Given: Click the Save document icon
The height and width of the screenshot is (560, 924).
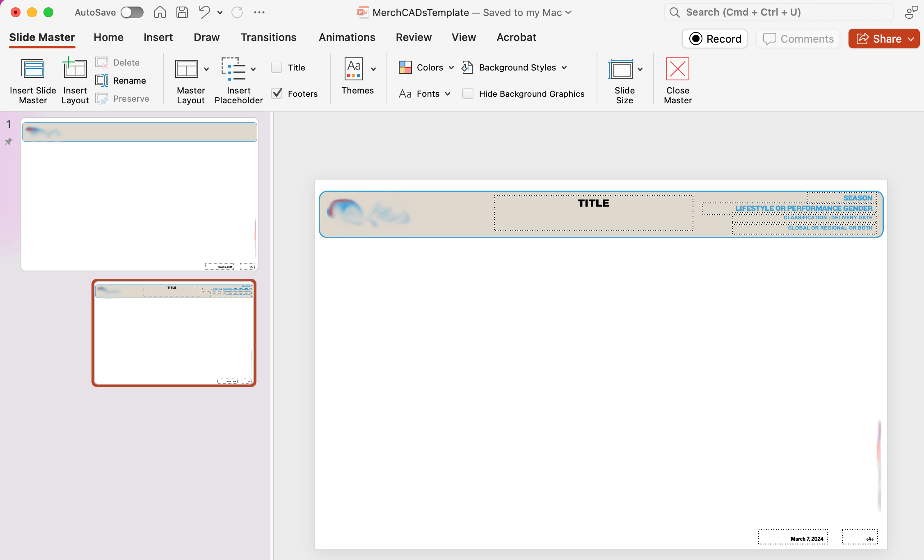Looking at the screenshot, I should 182,12.
